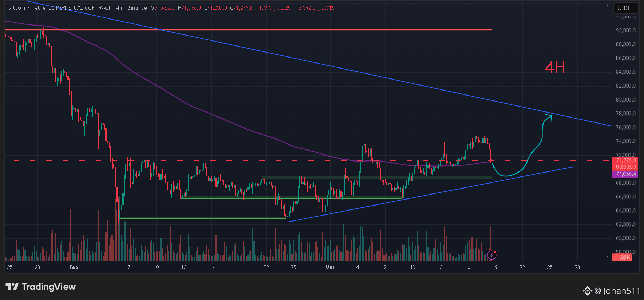
Task: Click the 60,000.0 price axis label
Action: [626, 238]
